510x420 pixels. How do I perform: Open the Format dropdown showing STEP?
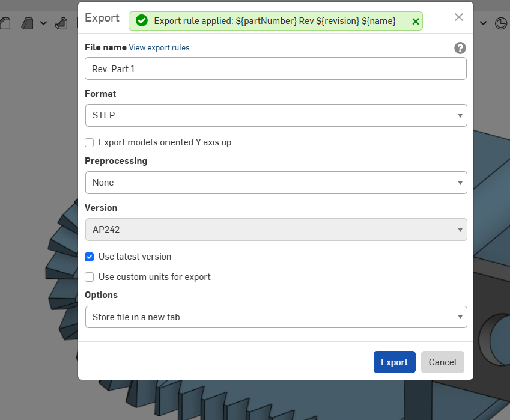[x=276, y=115]
